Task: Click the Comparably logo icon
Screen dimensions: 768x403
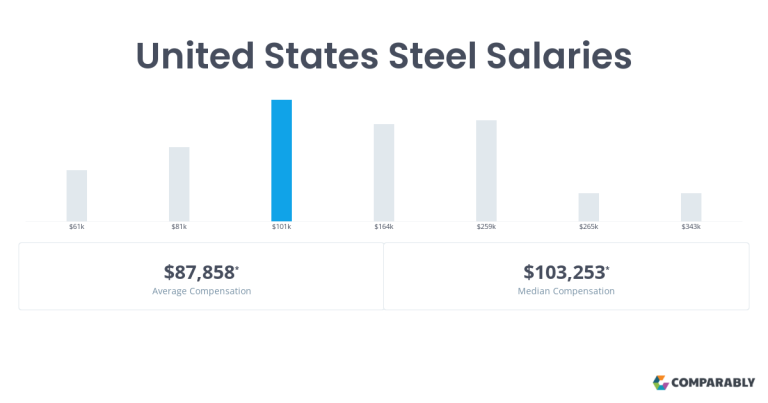Action: coord(660,382)
